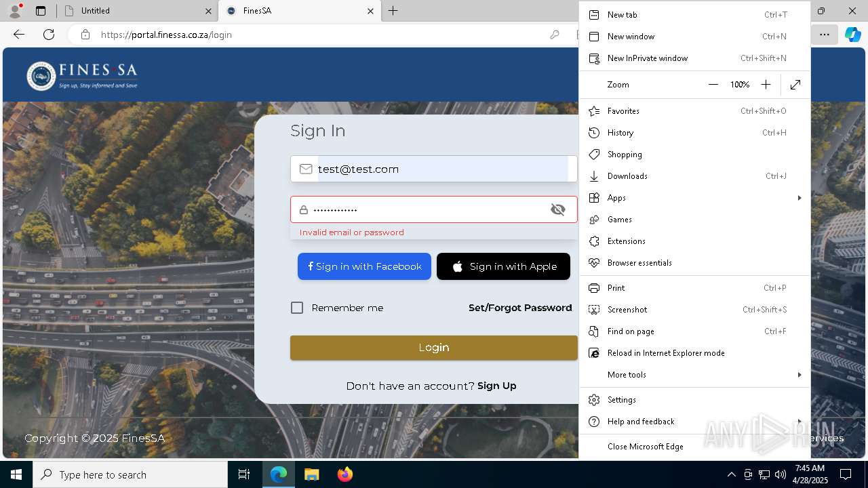Open saved passwords key icon
868x488 pixels.
click(555, 35)
